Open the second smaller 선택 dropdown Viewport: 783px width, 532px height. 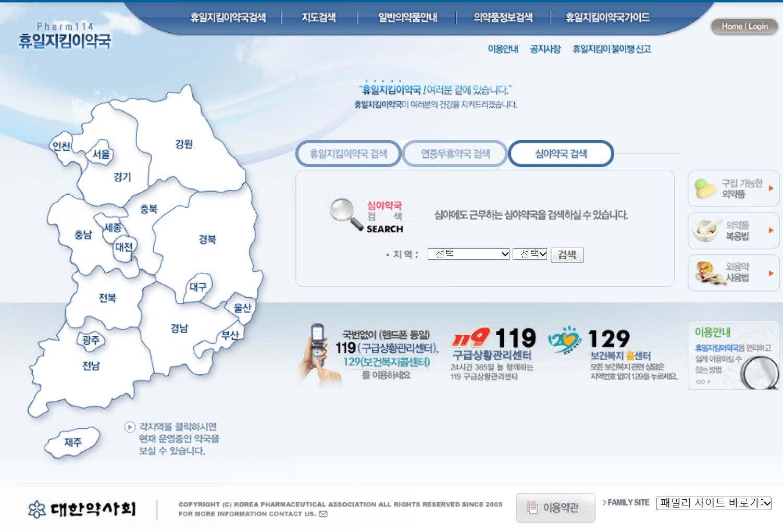click(x=530, y=254)
